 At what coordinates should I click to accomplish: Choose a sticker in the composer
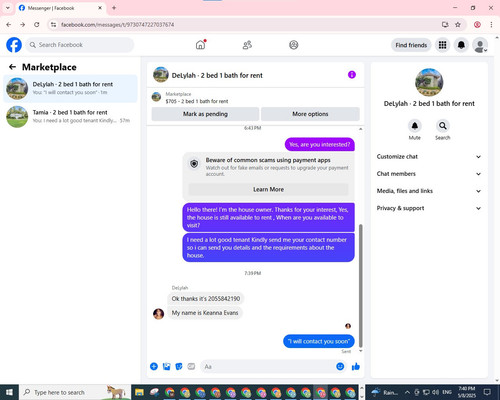(179, 367)
